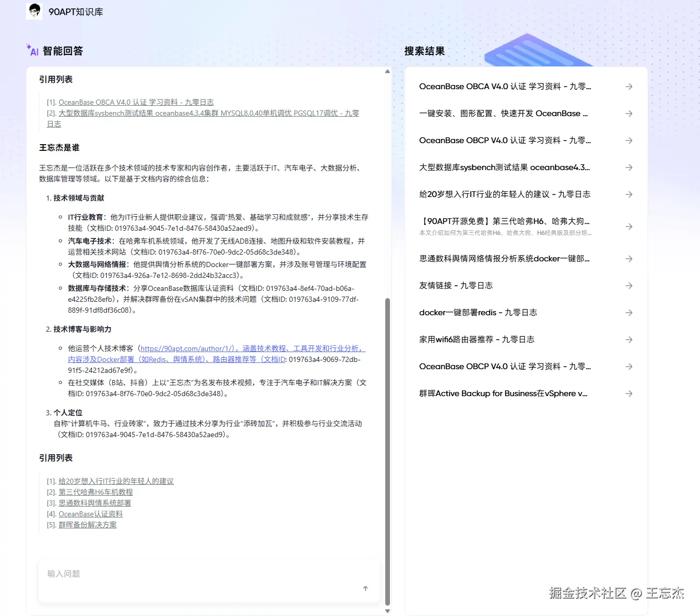
Task: Open citation 给20岁想入行IT行业的年轻人的建议
Action: pos(116,481)
